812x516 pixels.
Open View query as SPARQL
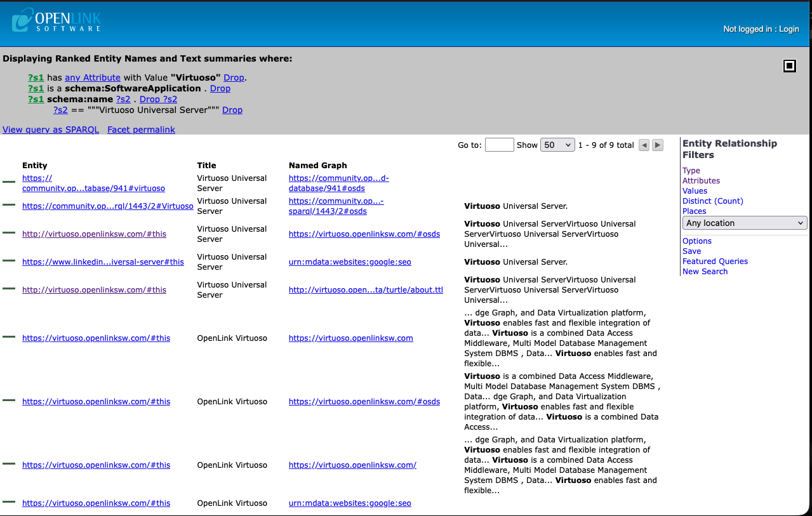tap(51, 129)
